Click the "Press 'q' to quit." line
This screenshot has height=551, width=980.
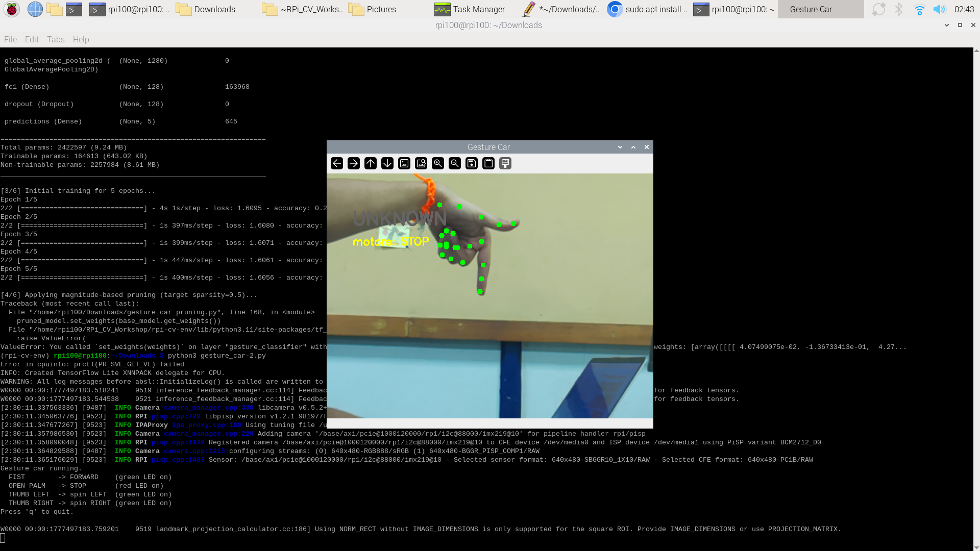pyautogui.click(x=37, y=512)
